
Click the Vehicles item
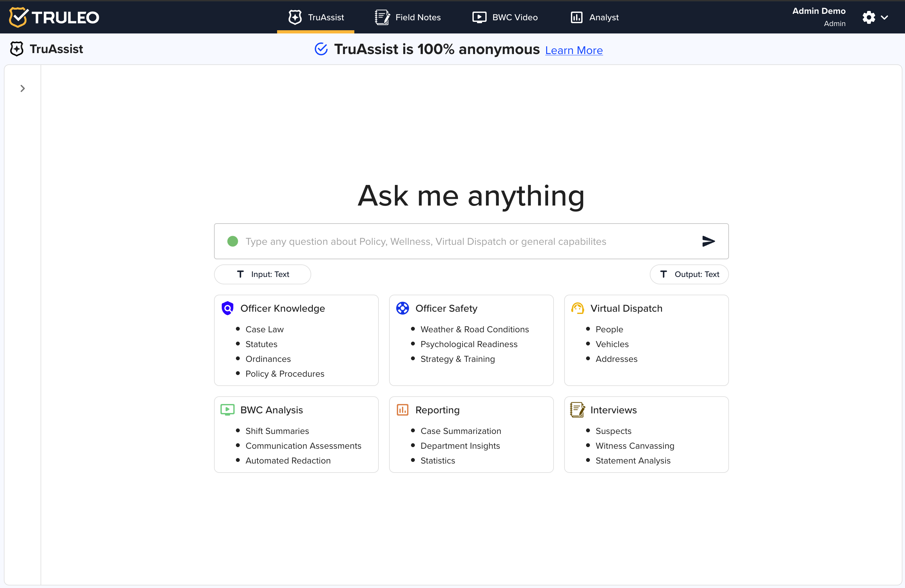click(x=612, y=344)
